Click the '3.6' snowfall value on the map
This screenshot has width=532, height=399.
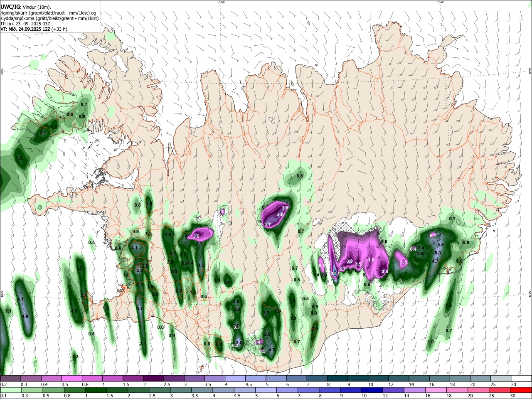280,215
